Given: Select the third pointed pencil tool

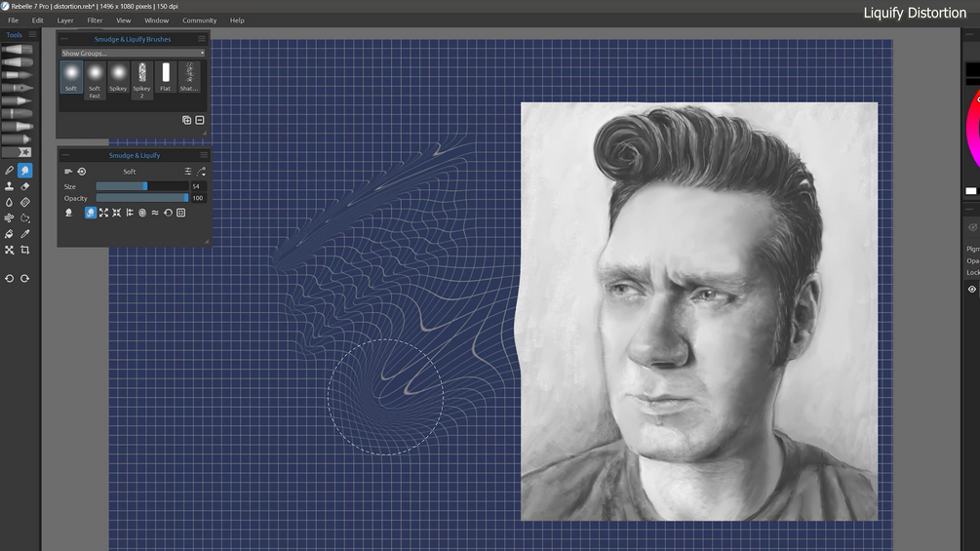Looking at the screenshot, I should coord(18,75).
